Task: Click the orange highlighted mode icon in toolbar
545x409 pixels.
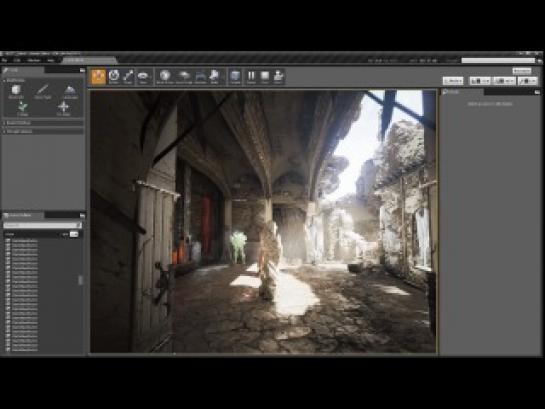Action: pos(99,76)
